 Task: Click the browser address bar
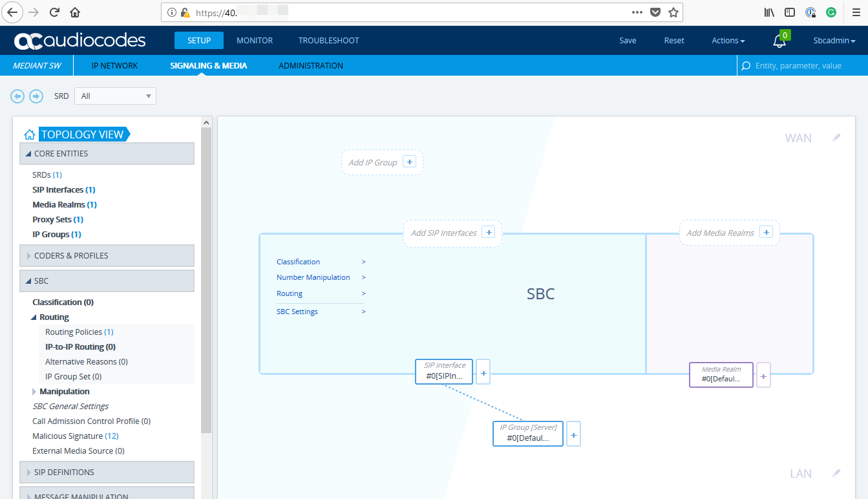(x=421, y=12)
